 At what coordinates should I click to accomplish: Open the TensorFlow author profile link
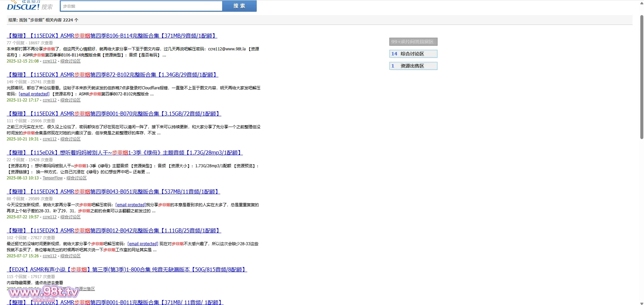pyautogui.click(x=53, y=178)
